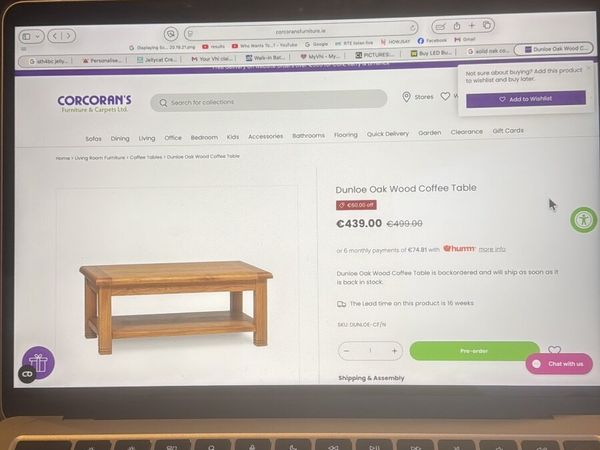
Task: Show the tab overview icon
Action: 486,25
